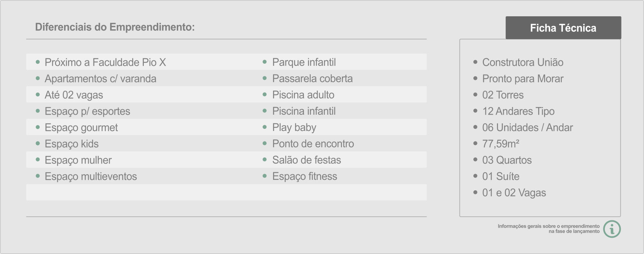The width and height of the screenshot is (644, 254).
Task: Click the green information circle icon
Action: click(612, 229)
